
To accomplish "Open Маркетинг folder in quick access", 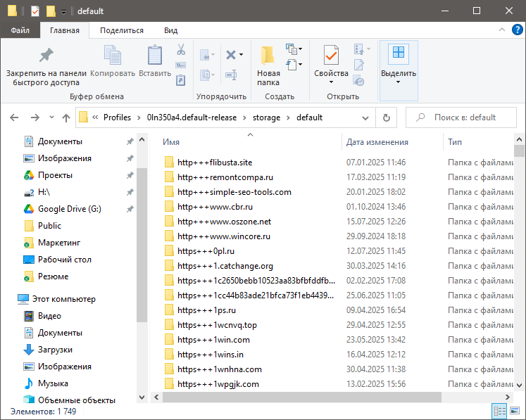I will tap(59, 243).
